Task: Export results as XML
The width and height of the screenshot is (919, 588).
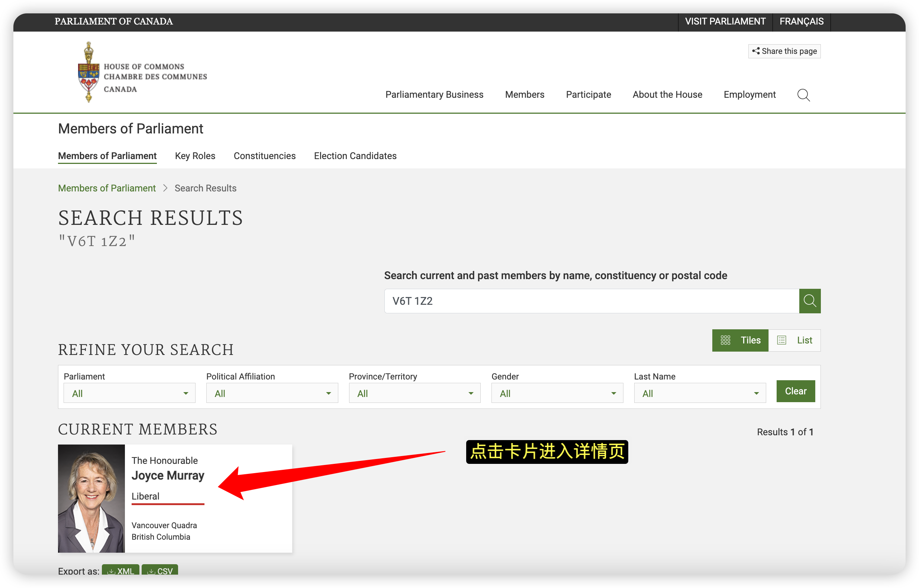Action: point(121,571)
